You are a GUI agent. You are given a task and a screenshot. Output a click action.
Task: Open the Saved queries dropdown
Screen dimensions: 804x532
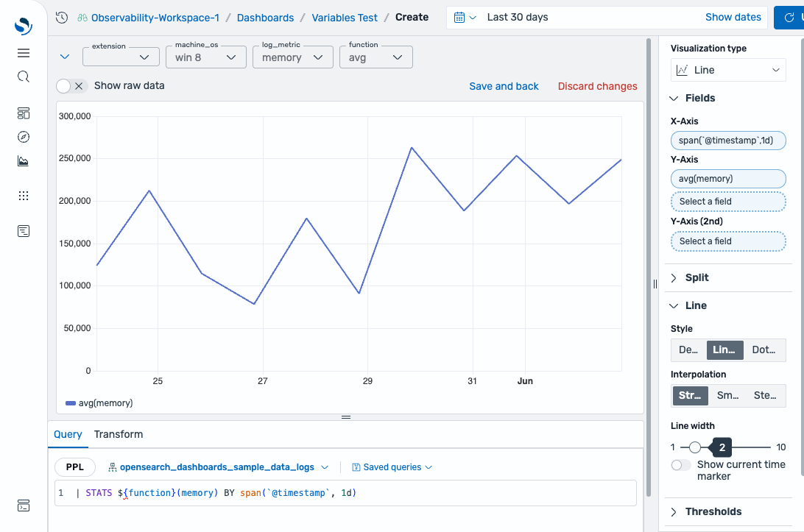tap(392, 467)
